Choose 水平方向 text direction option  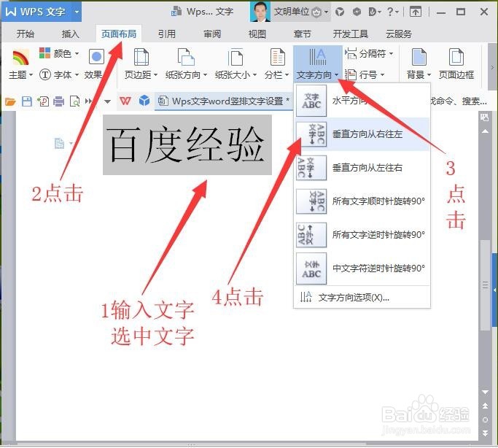[362, 101]
